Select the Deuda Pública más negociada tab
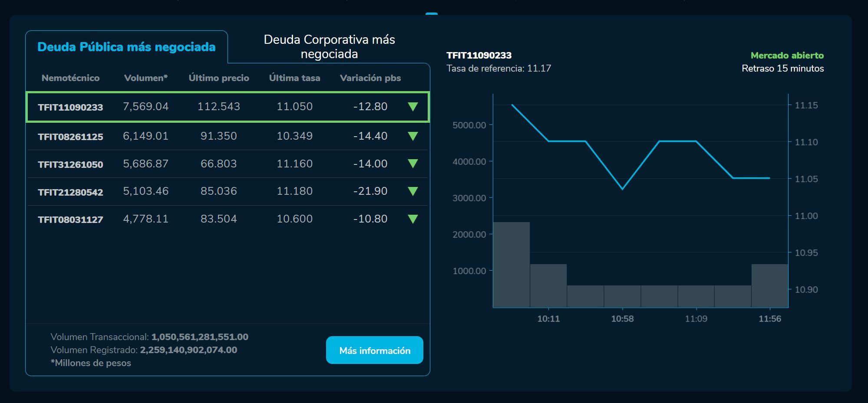 pyautogui.click(x=126, y=47)
